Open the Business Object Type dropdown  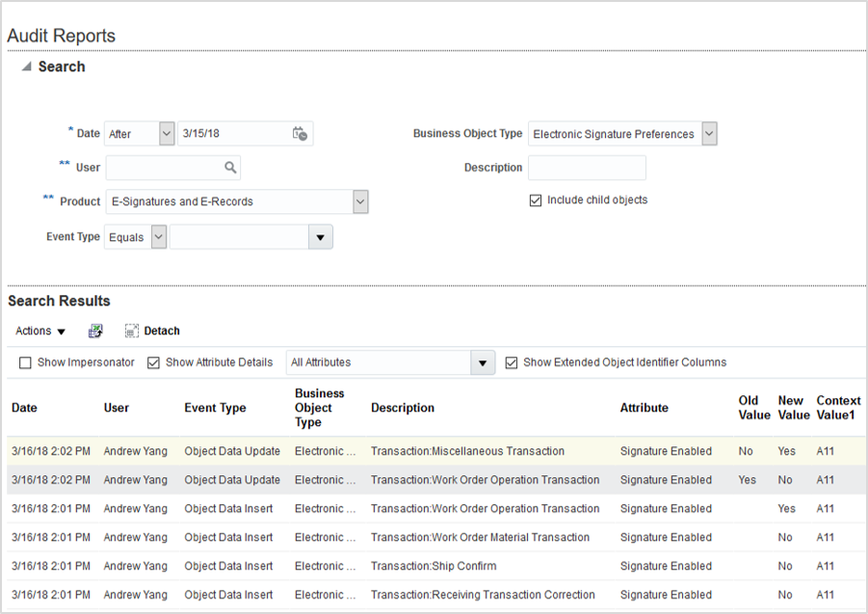click(x=709, y=134)
